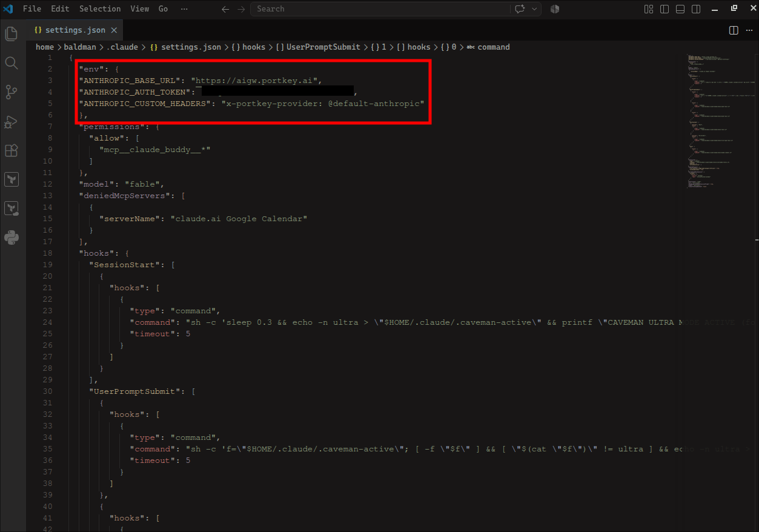Image resolution: width=759 pixels, height=532 pixels.
Task: Open Customize Layout in title bar
Action: coord(649,9)
